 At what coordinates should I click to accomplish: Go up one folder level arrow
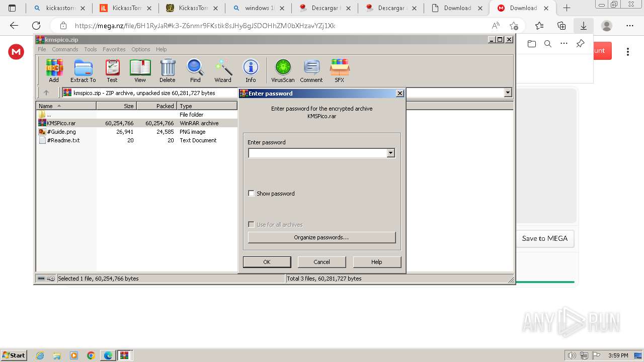point(46,93)
